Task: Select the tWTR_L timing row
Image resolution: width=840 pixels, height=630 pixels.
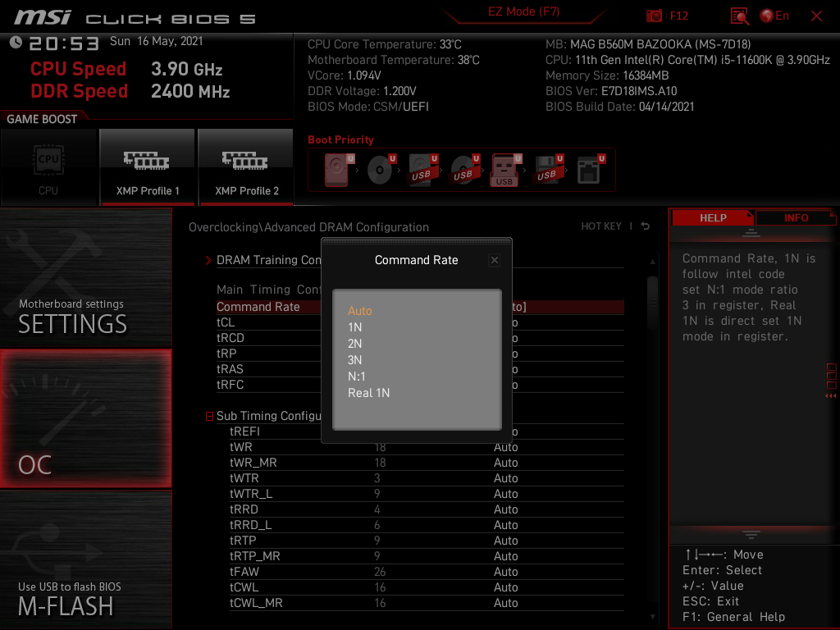Action: tap(427, 493)
